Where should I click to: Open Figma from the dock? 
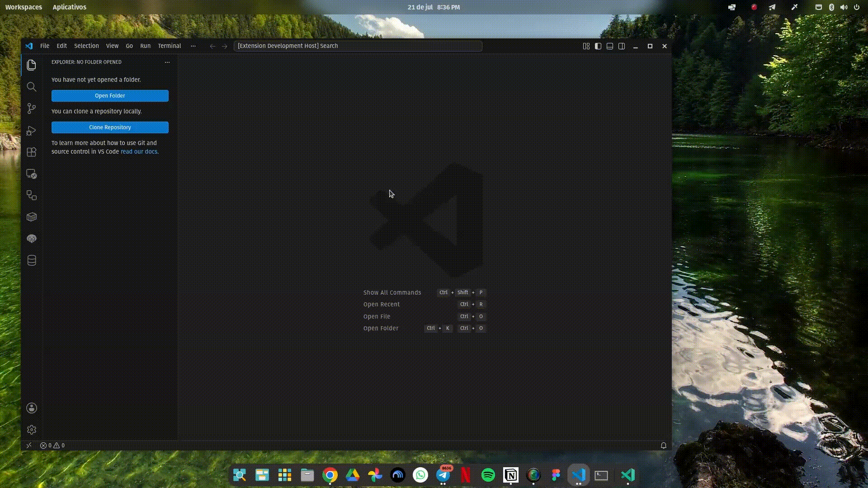[x=556, y=475]
